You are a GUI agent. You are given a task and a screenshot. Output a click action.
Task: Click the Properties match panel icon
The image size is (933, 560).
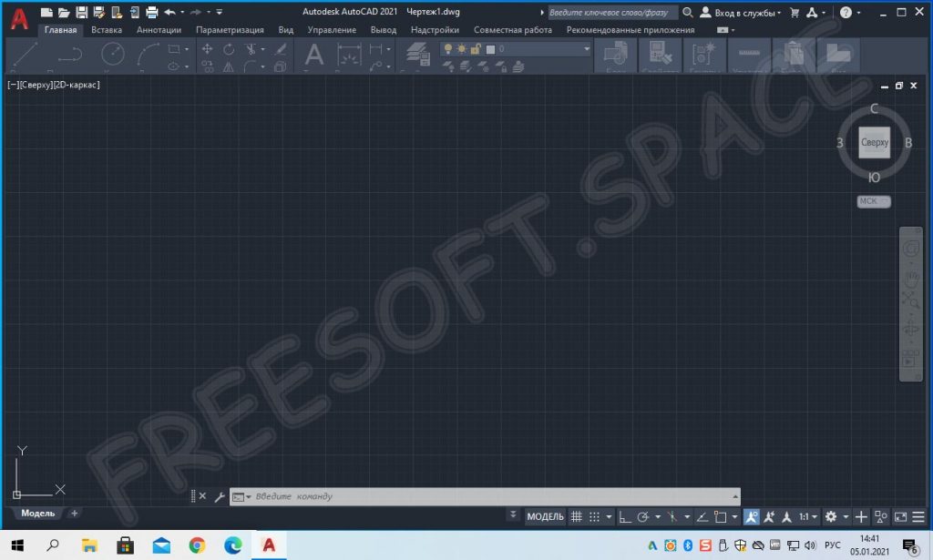click(660, 54)
